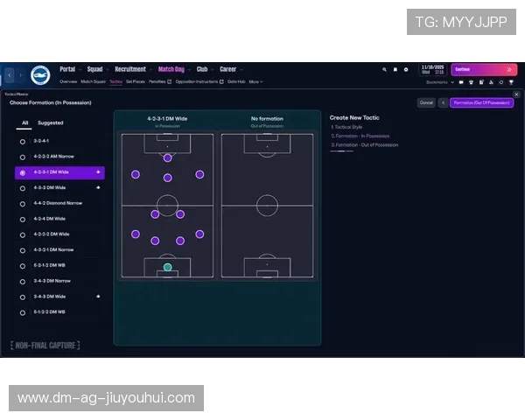Expand the Bookmarks dropdown

[x=438, y=81]
